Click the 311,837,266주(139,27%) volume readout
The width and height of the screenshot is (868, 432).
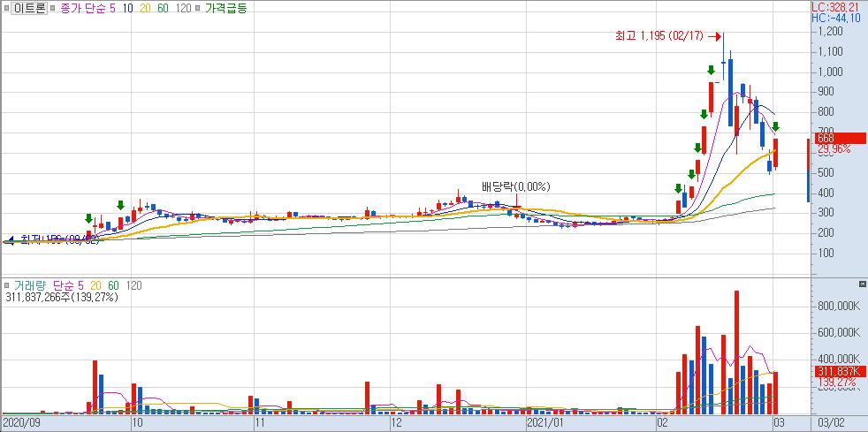pyautogui.click(x=62, y=297)
